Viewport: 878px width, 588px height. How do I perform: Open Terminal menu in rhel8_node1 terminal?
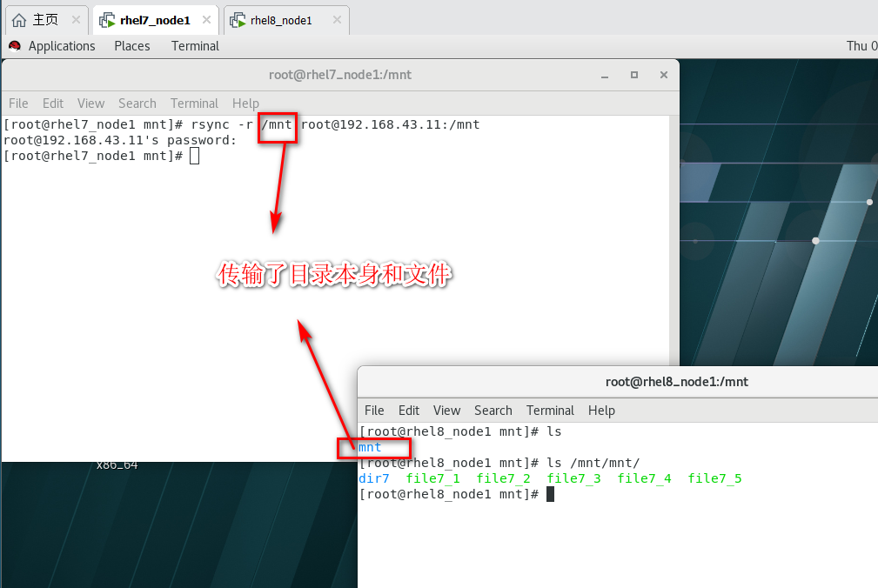(x=551, y=411)
